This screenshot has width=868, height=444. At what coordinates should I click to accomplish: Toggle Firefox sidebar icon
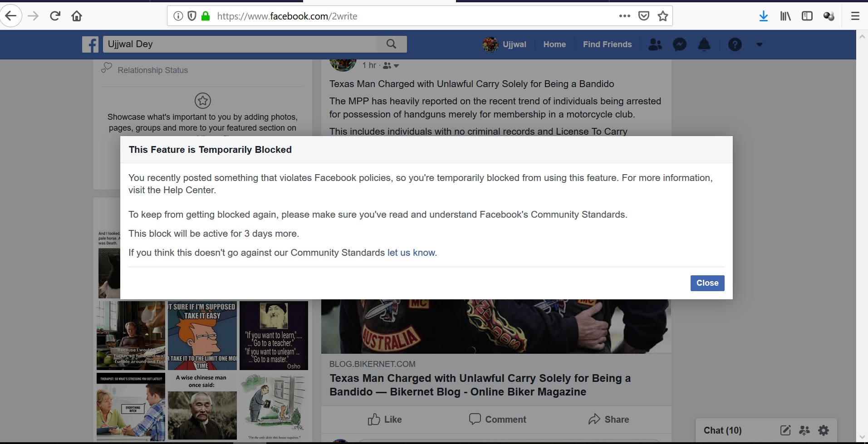pos(807,16)
